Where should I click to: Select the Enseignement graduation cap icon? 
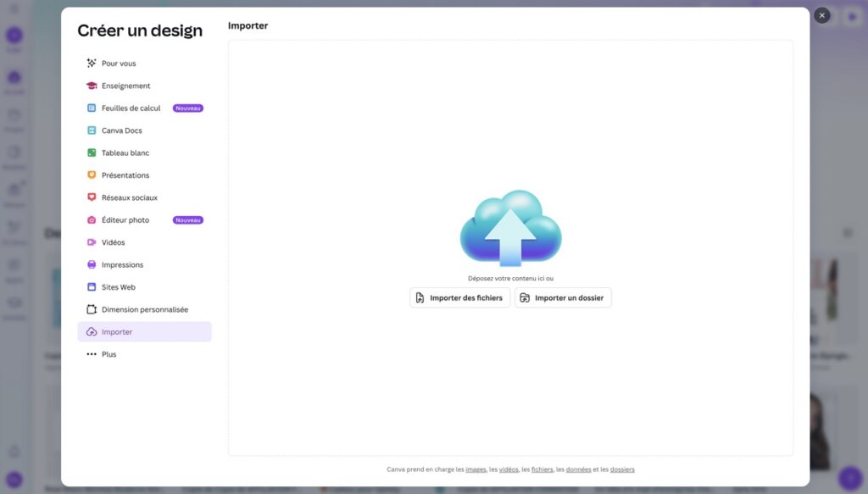click(92, 86)
